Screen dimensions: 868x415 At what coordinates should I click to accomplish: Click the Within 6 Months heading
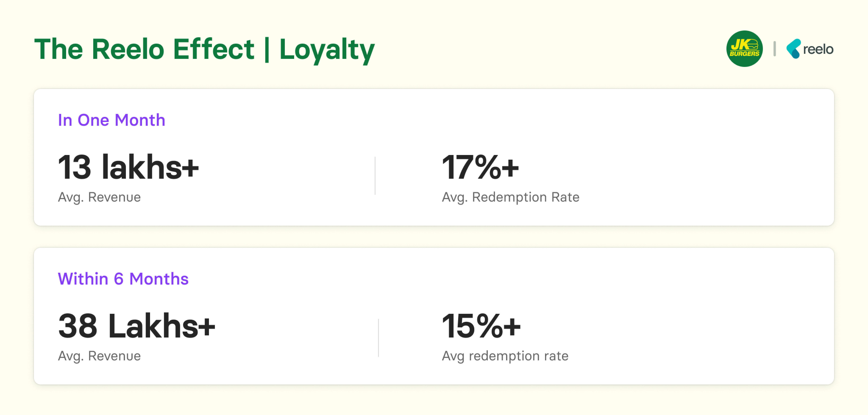point(123,279)
